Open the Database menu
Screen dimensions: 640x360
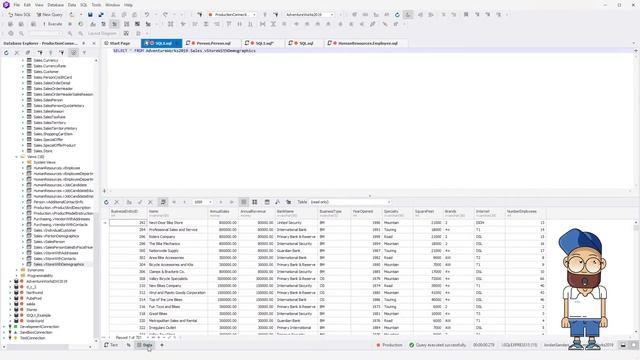click(x=56, y=5)
